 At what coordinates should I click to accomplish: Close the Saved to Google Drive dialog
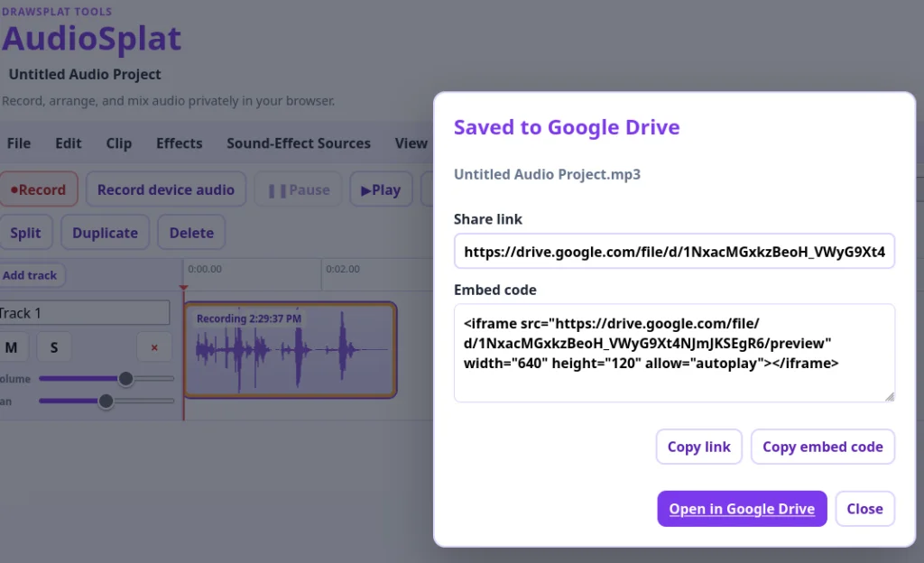tap(865, 509)
